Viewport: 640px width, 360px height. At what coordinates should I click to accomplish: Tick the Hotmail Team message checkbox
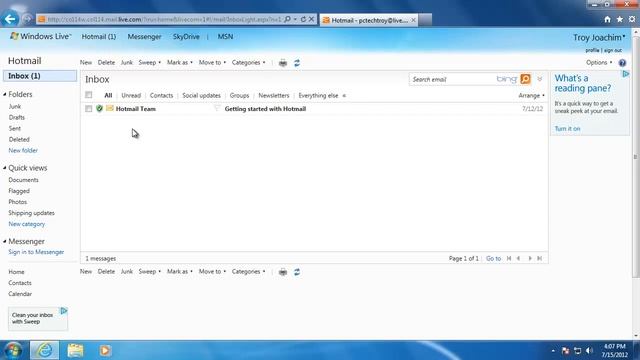[89, 109]
